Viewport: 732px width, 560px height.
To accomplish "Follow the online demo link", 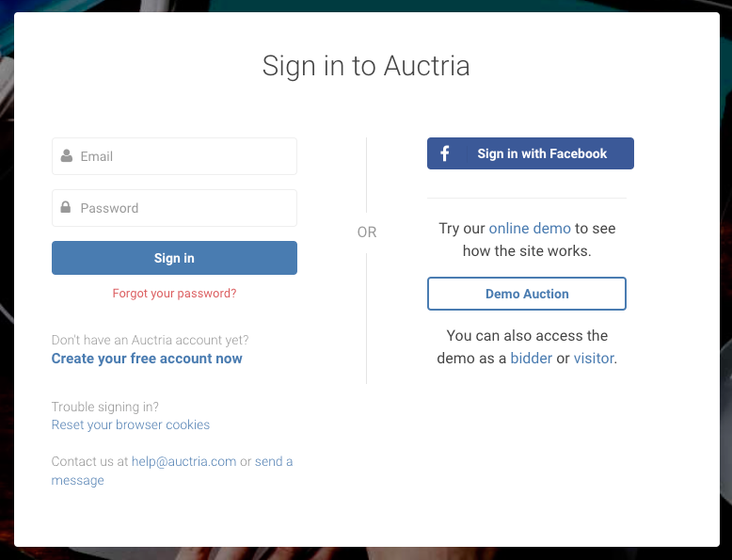I will (x=530, y=229).
